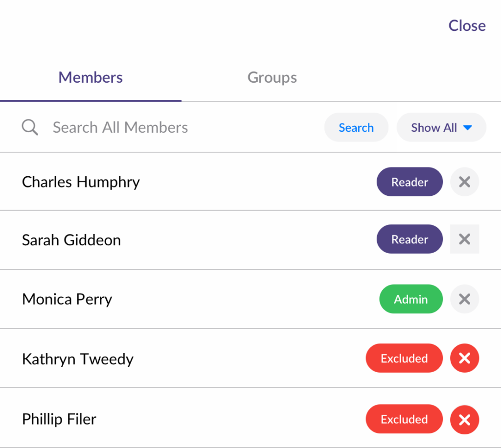Select the Kathryn Tweedy member name

[78, 359]
